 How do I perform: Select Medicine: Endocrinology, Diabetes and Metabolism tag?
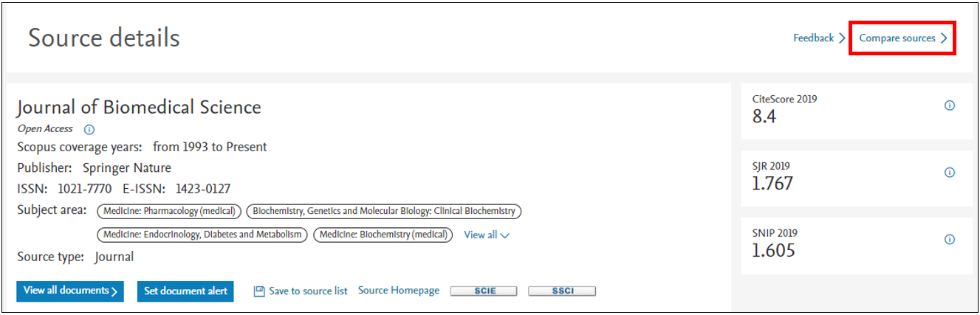(x=202, y=235)
